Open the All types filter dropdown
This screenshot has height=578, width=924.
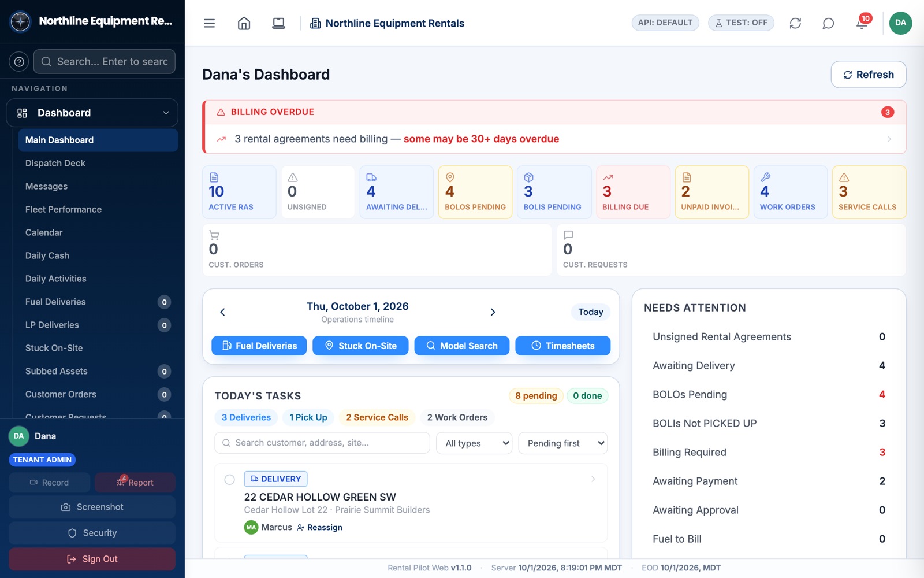click(x=474, y=443)
